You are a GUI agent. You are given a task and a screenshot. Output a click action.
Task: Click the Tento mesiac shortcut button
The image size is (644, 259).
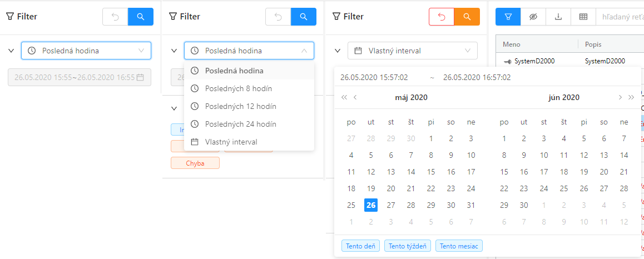[459, 246]
